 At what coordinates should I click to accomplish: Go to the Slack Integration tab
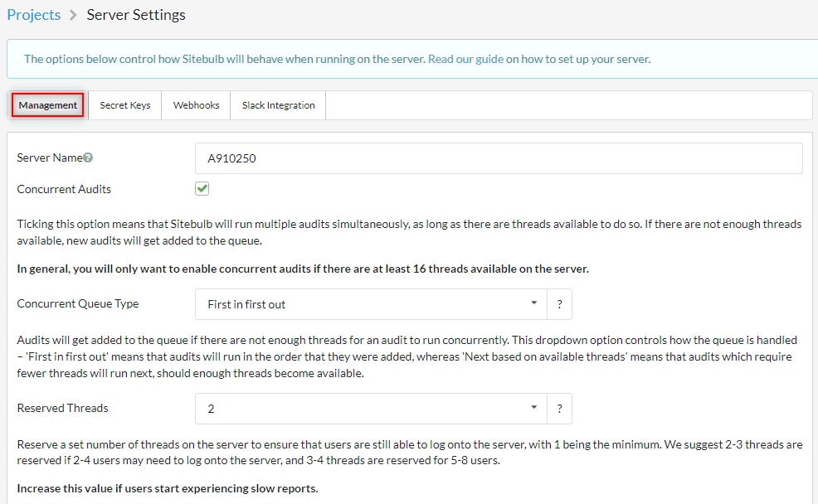pos(278,105)
